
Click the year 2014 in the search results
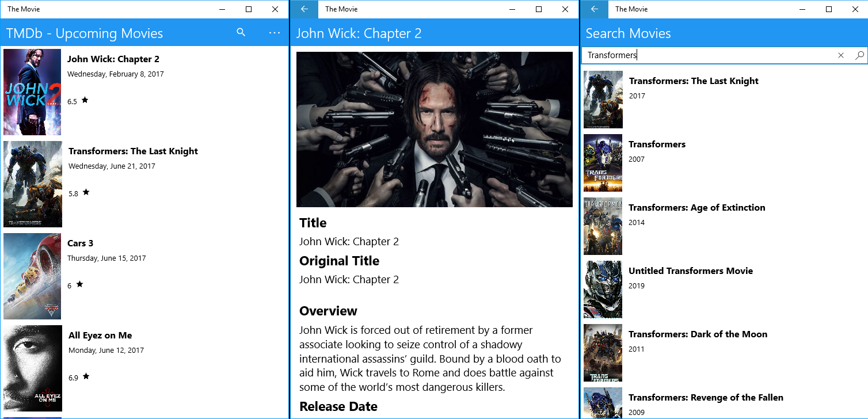point(637,223)
